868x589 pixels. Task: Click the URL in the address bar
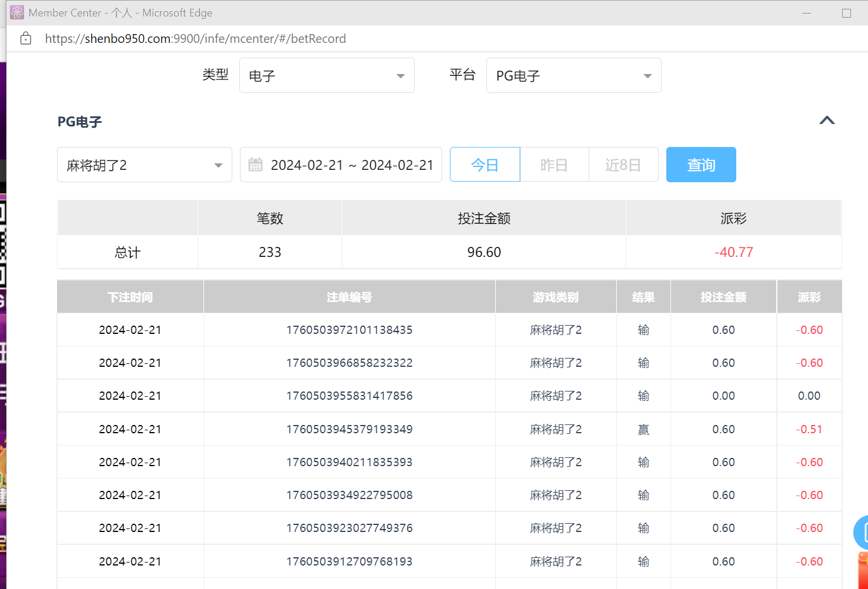195,39
